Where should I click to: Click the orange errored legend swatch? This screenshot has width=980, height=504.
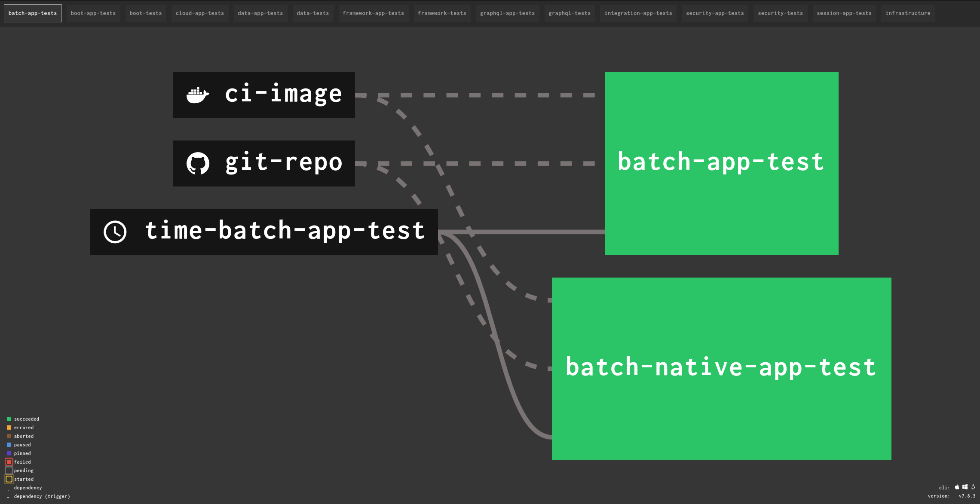click(x=9, y=428)
